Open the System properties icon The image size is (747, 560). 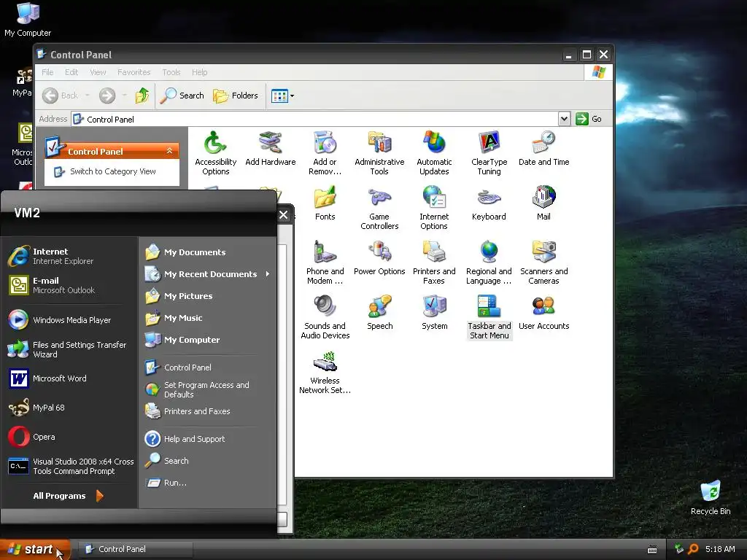[435, 313]
